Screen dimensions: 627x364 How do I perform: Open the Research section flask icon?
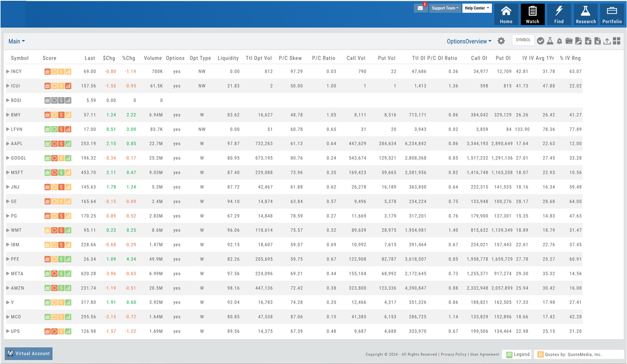pos(586,15)
